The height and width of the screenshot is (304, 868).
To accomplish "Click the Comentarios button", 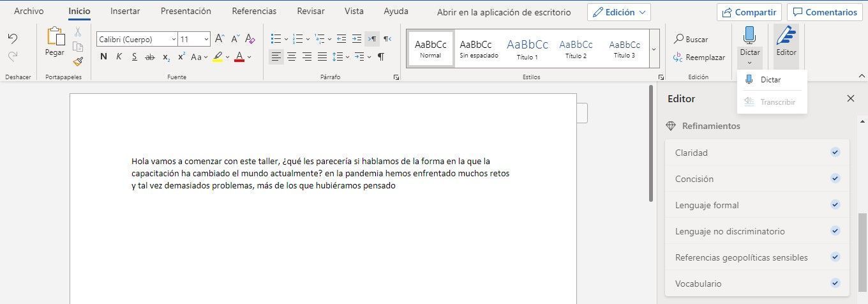I will [825, 12].
